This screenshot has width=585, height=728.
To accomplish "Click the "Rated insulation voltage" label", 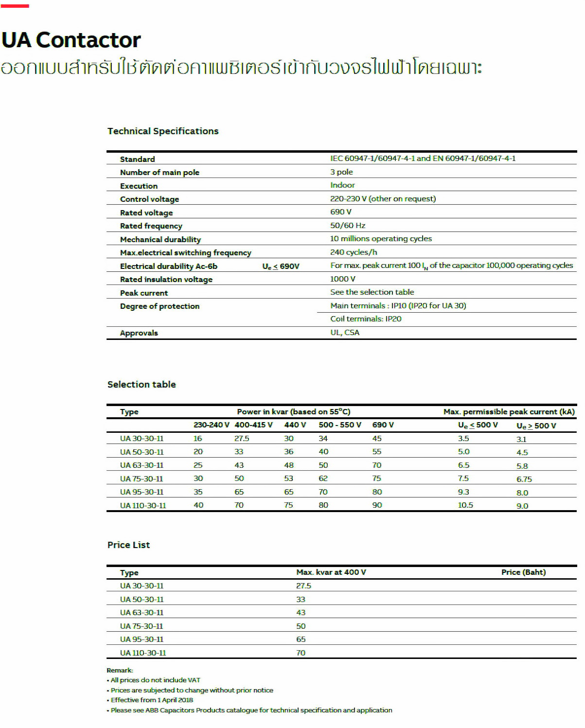I will [x=166, y=279].
